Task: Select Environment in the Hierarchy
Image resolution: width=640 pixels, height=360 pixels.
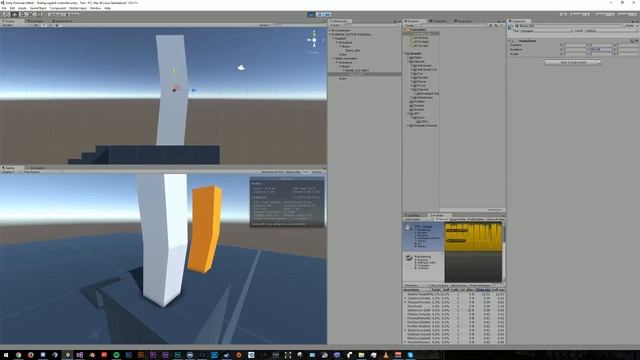Action: pos(340,30)
